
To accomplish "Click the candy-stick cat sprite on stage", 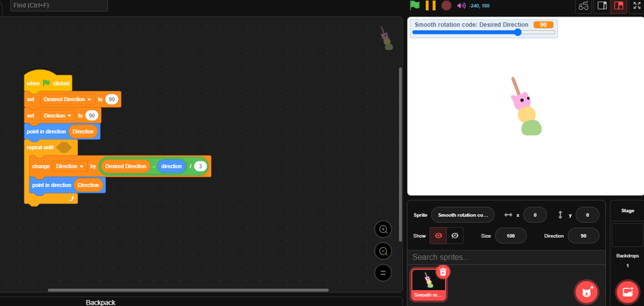I will [x=525, y=107].
